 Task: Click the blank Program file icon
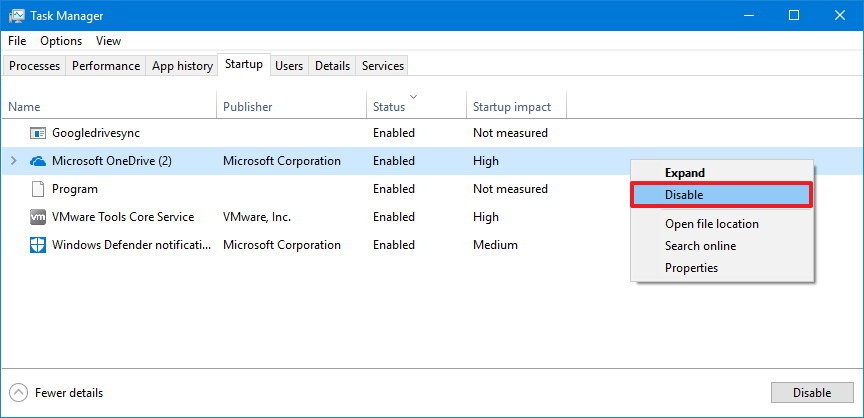(37, 189)
